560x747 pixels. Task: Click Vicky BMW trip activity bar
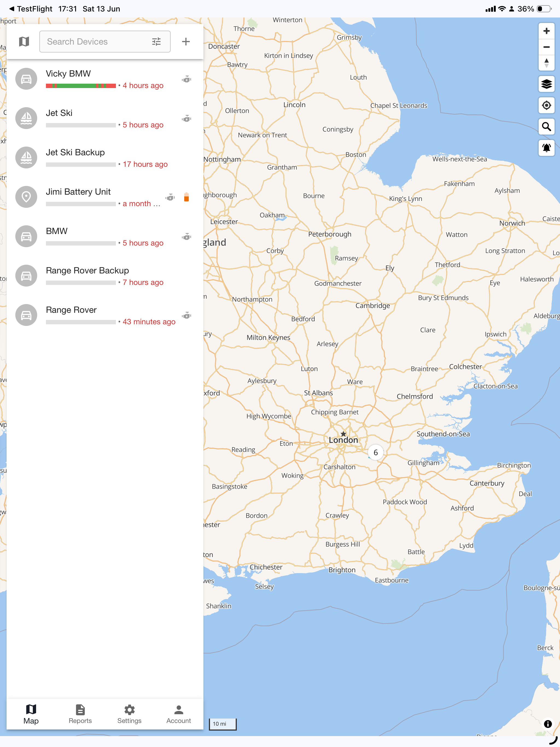(81, 86)
